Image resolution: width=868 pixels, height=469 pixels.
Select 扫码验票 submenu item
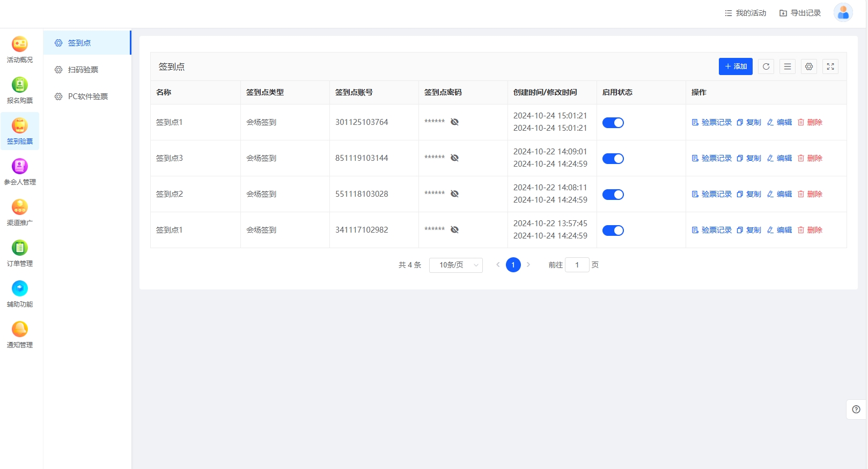[87, 70]
